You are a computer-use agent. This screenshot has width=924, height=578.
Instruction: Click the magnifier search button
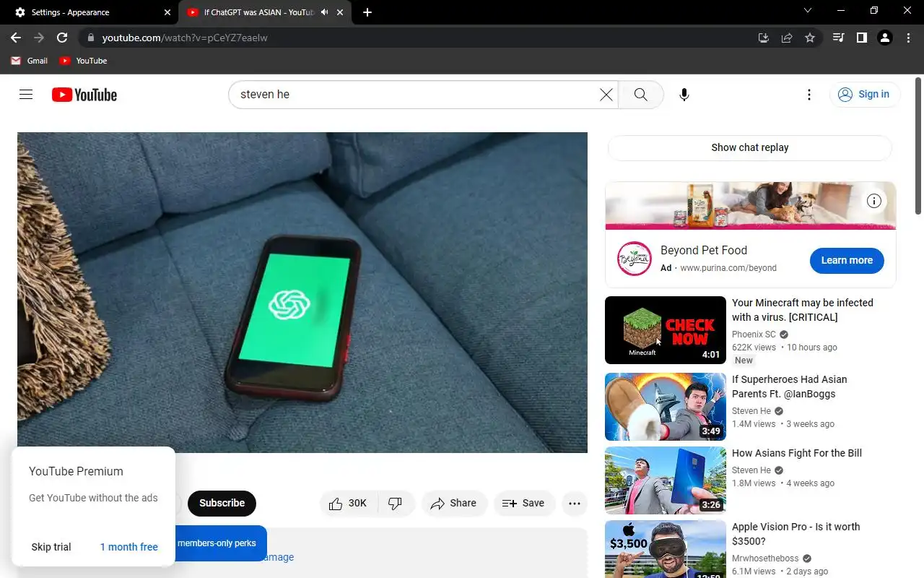(x=640, y=95)
